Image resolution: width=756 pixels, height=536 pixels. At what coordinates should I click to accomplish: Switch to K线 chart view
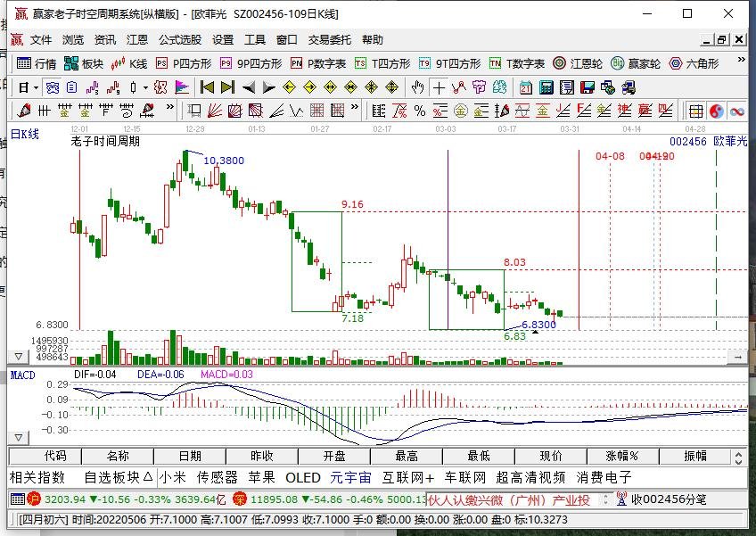click(128, 63)
